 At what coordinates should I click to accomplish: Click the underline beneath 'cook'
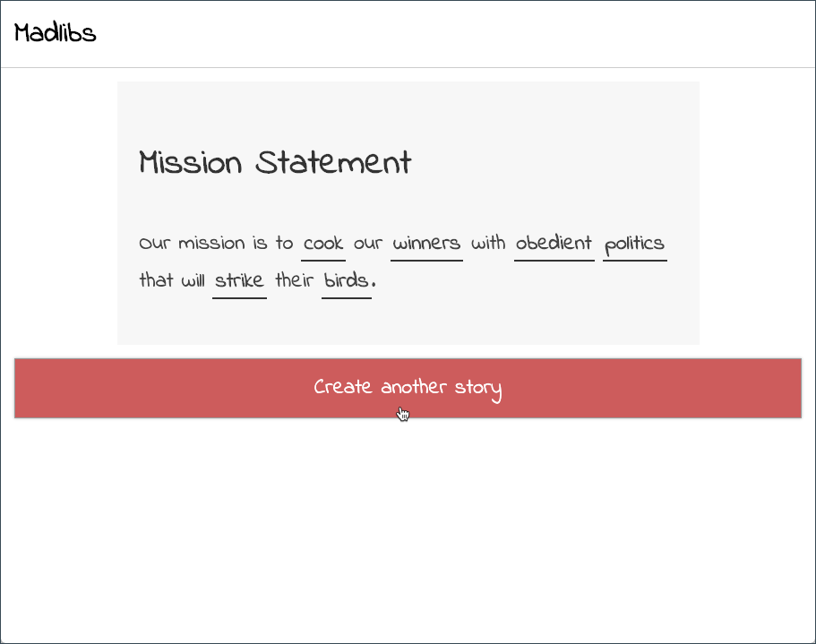322,258
